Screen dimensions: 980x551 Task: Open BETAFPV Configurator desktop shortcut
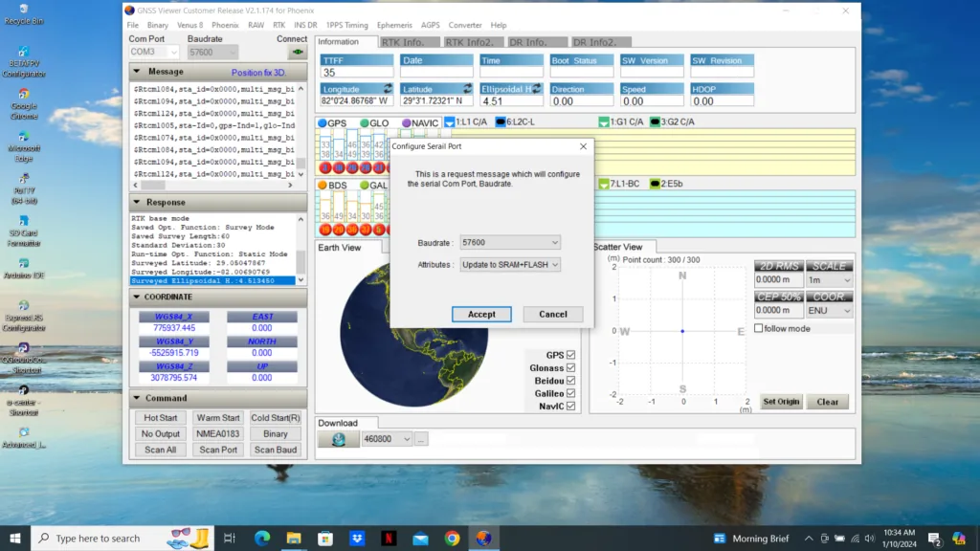pyautogui.click(x=24, y=62)
